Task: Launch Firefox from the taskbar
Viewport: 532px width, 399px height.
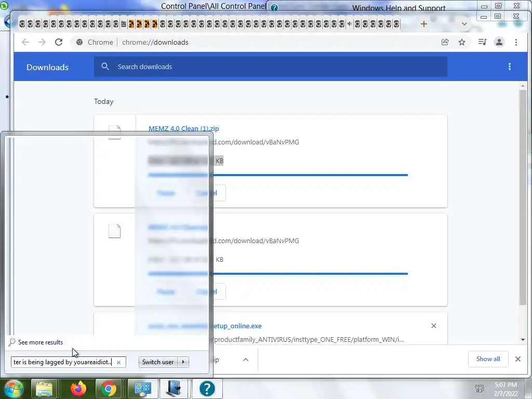Action: [x=78, y=389]
